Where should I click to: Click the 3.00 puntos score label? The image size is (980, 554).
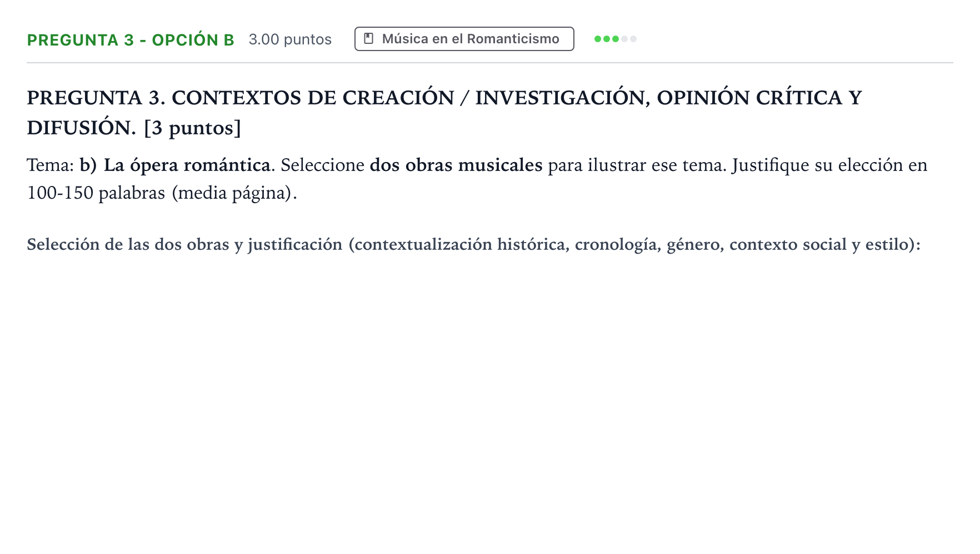point(290,39)
